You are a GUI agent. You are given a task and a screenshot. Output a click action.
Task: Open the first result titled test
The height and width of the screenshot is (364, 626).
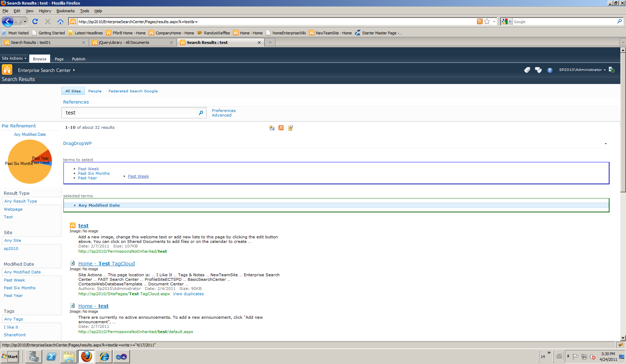(x=83, y=226)
